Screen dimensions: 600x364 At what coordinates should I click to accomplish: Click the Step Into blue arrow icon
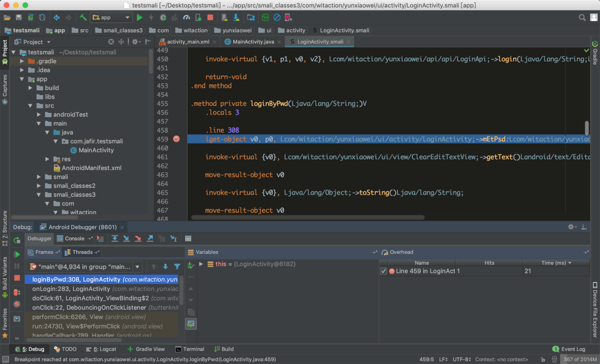coord(126,239)
